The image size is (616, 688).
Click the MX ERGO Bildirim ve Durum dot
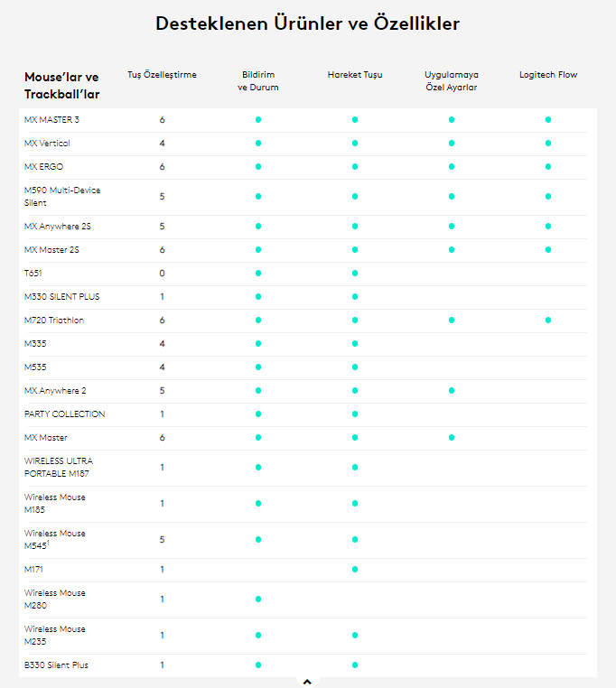point(258,166)
